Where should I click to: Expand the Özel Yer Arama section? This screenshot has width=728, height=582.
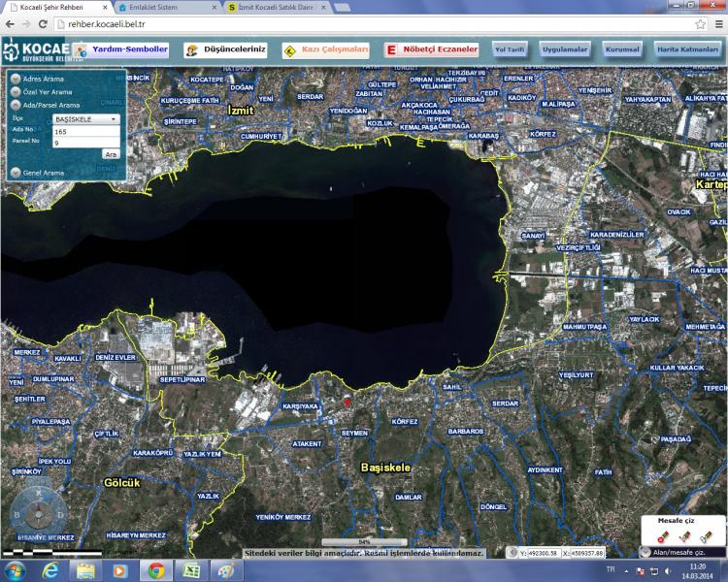16,91
